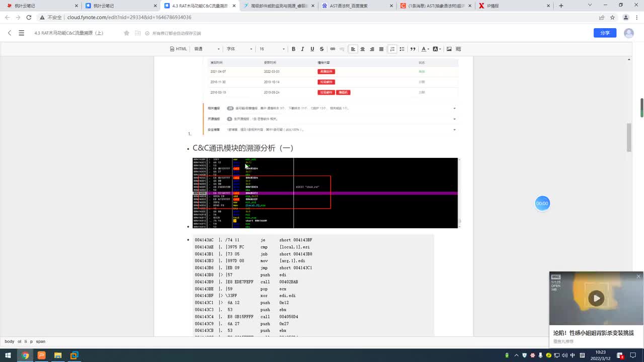This screenshot has width=644, height=362.
Task: Open the Chrome profile menu
Action: (x=626, y=17)
